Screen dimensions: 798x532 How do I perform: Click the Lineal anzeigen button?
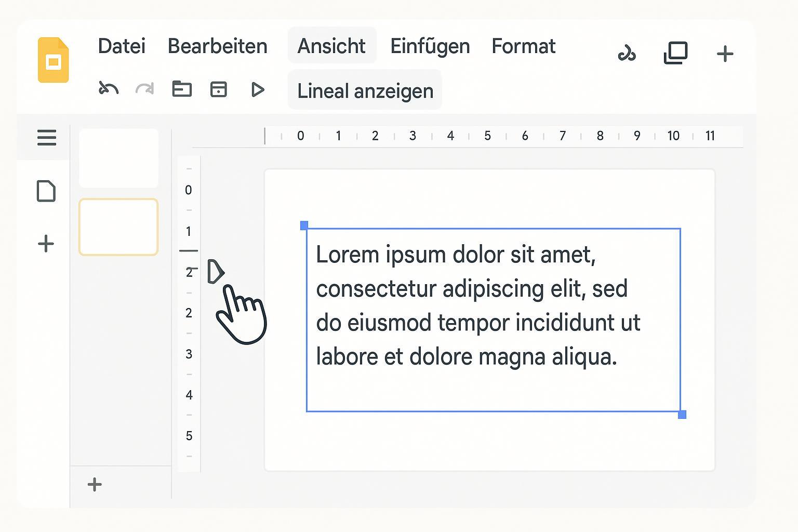click(x=365, y=91)
